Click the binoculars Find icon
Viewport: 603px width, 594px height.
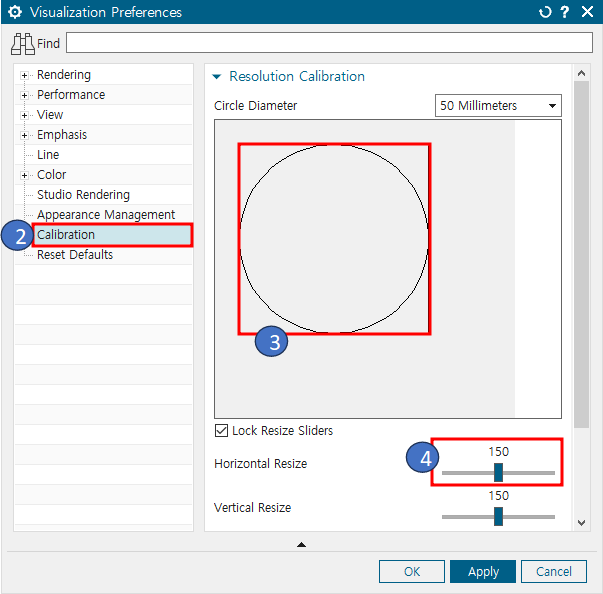(23, 44)
